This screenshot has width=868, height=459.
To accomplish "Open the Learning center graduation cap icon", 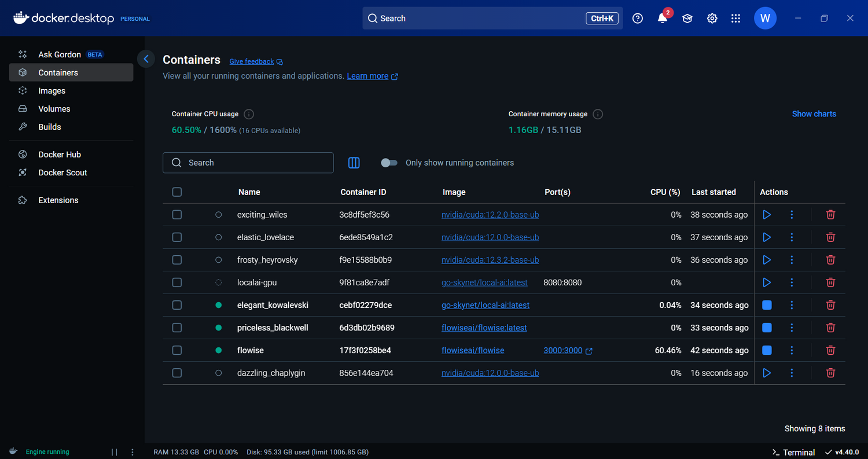I will pyautogui.click(x=687, y=19).
